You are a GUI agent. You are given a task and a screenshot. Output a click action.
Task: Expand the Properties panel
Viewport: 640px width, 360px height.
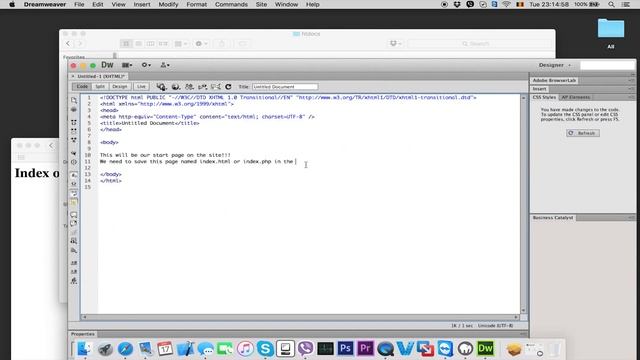tap(83, 334)
